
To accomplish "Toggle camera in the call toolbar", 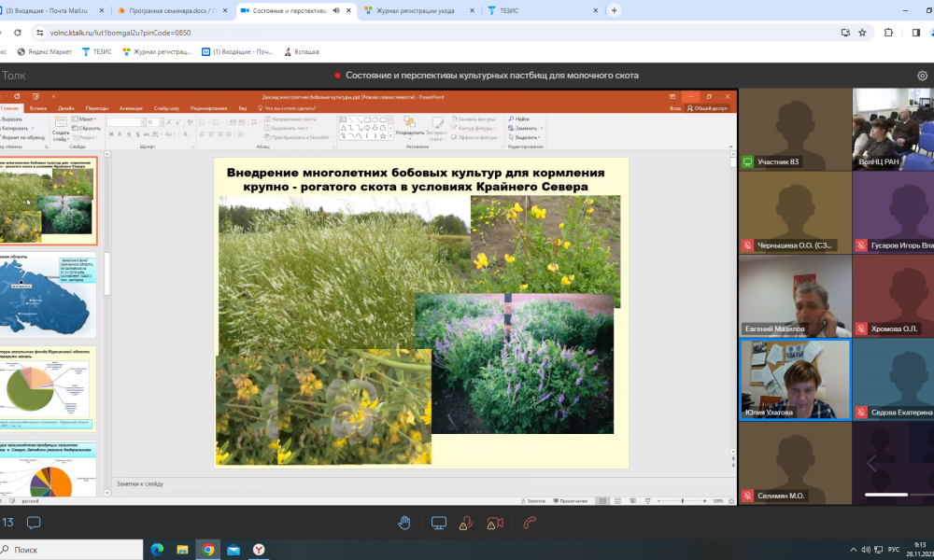I will pos(496,523).
